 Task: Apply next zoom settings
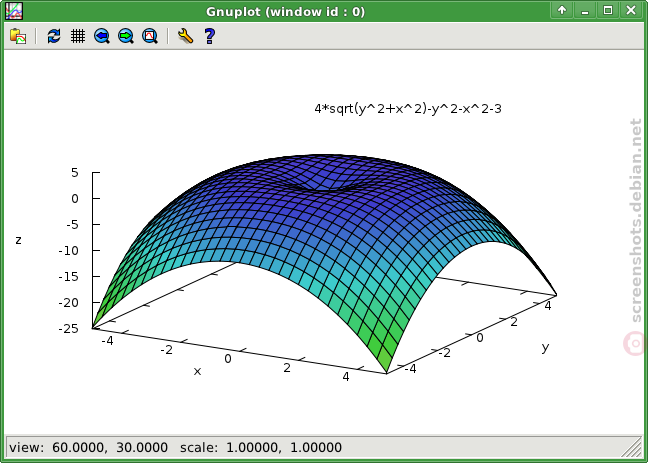[x=126, y=36]
